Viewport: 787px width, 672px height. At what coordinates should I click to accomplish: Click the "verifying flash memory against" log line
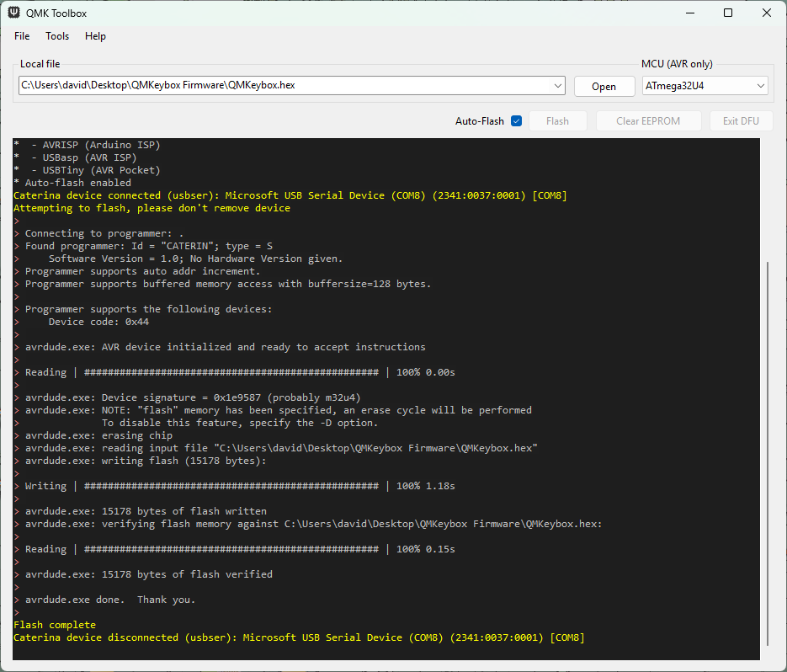tap(314, 524)
